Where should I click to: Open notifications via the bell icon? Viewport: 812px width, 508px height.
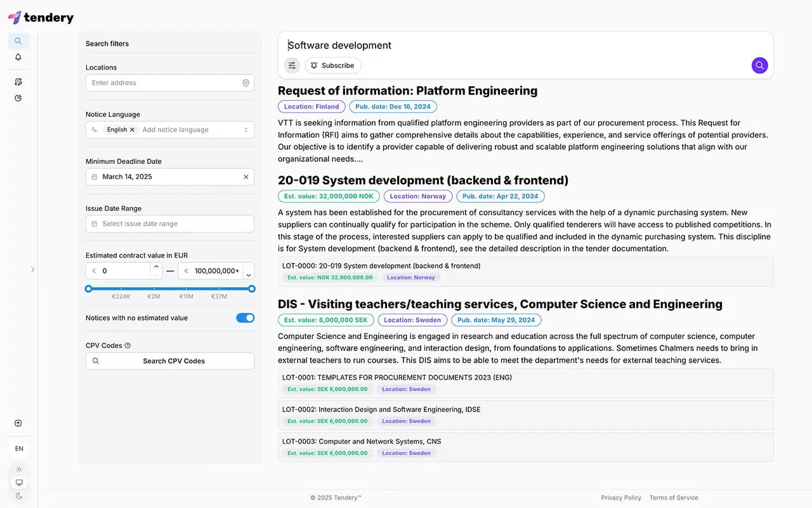[x=18, y=57]
